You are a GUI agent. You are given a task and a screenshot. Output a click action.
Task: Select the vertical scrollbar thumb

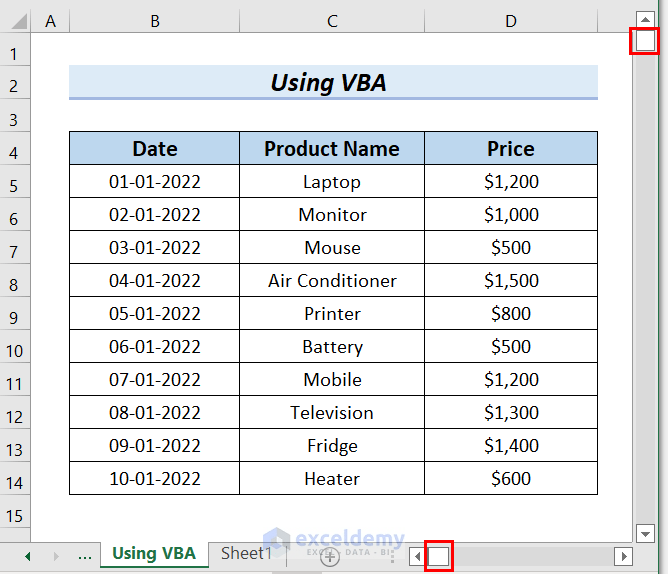click(x=645, y=41)
